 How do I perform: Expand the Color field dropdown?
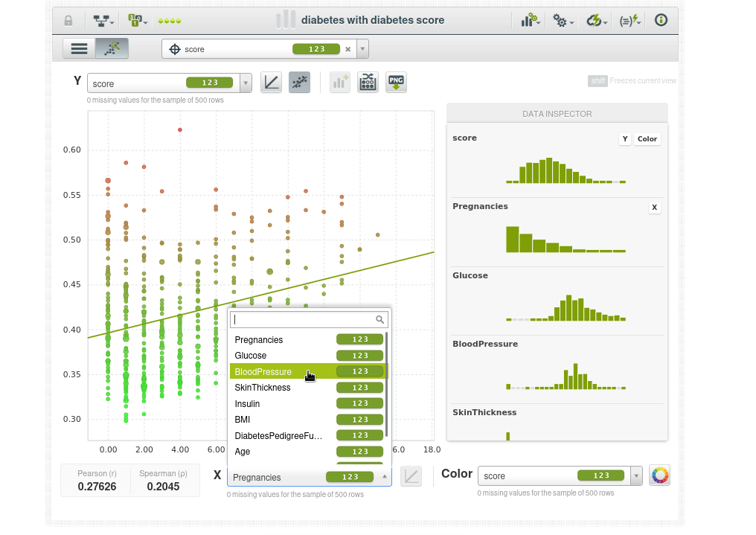(636, 476)
